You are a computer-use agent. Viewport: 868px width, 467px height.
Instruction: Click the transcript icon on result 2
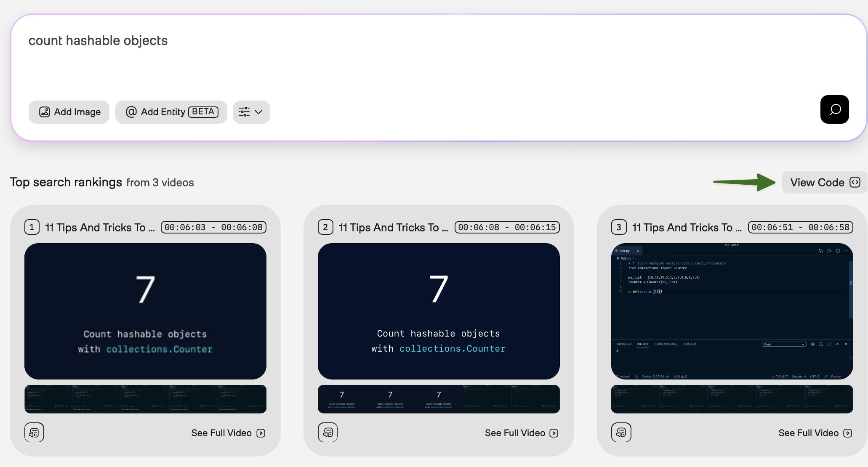pyautogui.click(x=327, y=433)
